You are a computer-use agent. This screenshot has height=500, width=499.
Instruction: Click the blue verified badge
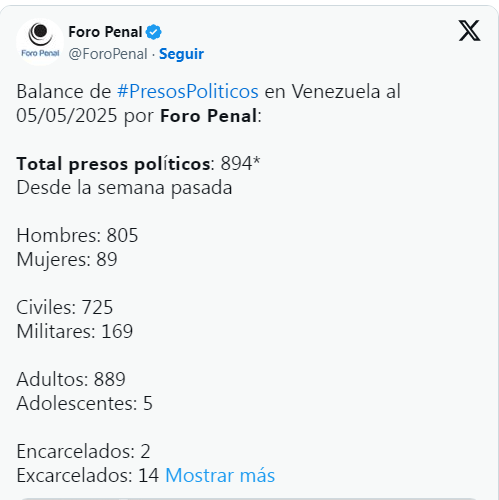154,32
